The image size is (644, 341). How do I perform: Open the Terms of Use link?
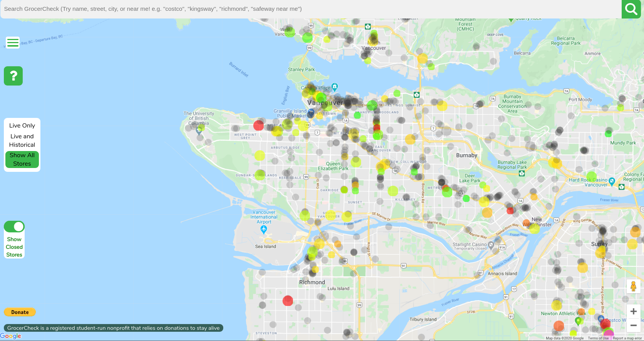point(598,338)
